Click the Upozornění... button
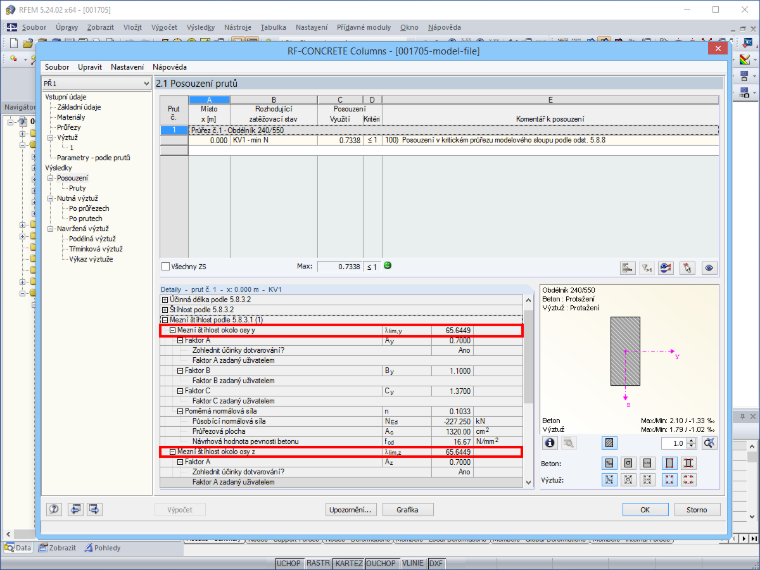The height and width of the screenshot is (570, 760). click(350, 509)
